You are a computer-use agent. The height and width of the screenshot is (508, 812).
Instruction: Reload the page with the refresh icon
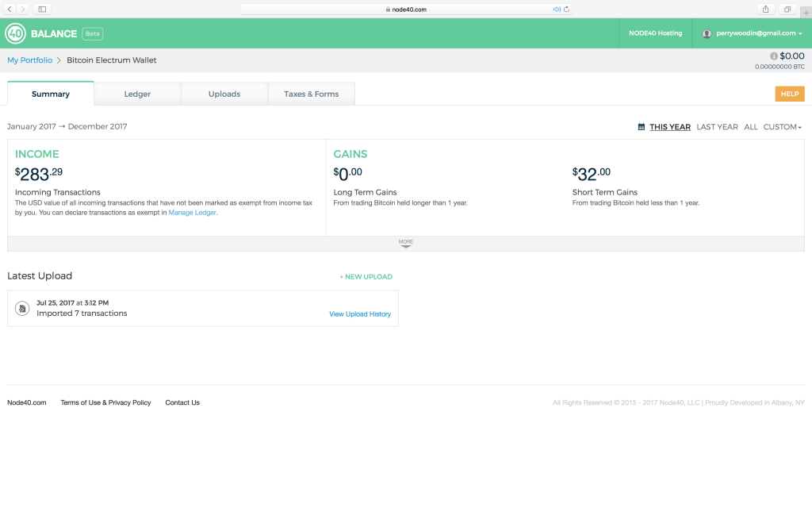tap(566, 10)
